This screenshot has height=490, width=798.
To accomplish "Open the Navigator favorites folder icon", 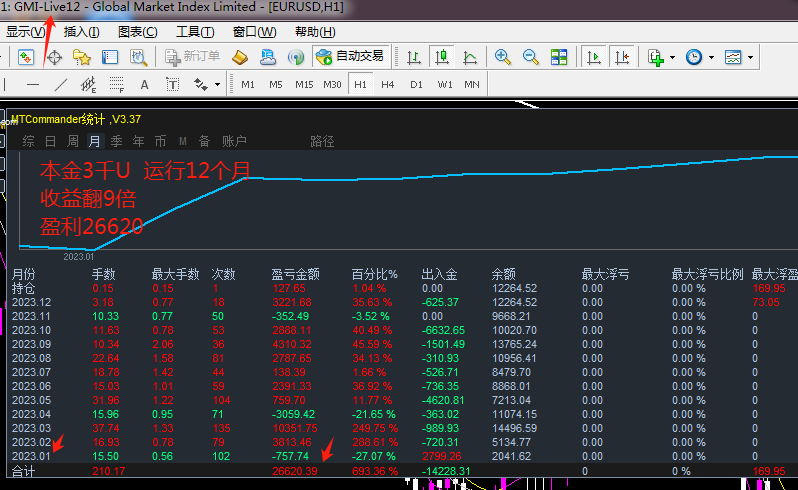I will click(82, 57).
